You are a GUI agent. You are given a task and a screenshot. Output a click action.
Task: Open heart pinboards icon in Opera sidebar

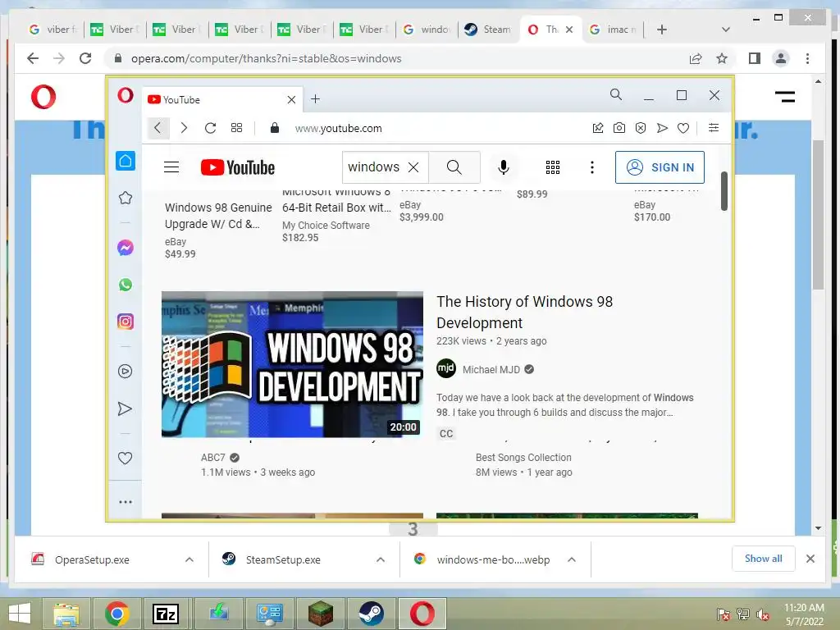coord(125,458)
